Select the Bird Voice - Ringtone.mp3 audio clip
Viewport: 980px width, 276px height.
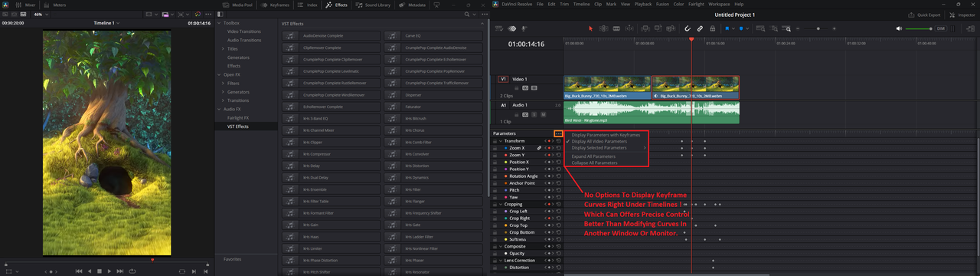point(652,112)
